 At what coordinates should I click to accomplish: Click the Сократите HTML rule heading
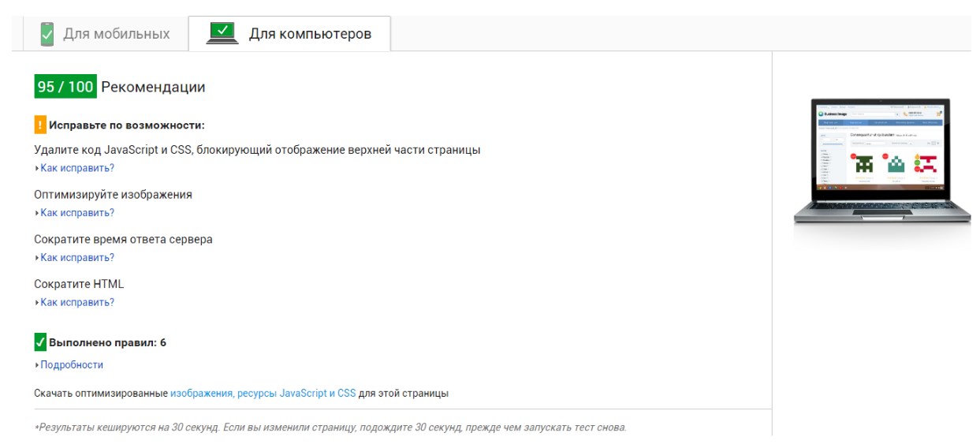tap(79, 284)
